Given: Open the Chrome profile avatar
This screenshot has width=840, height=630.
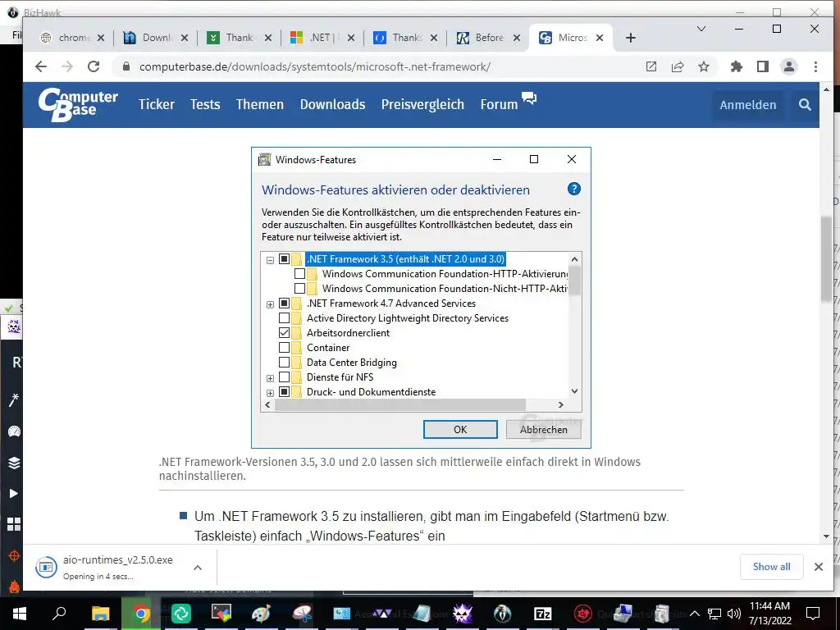Looking at the screenshot, I should [789, 66].
